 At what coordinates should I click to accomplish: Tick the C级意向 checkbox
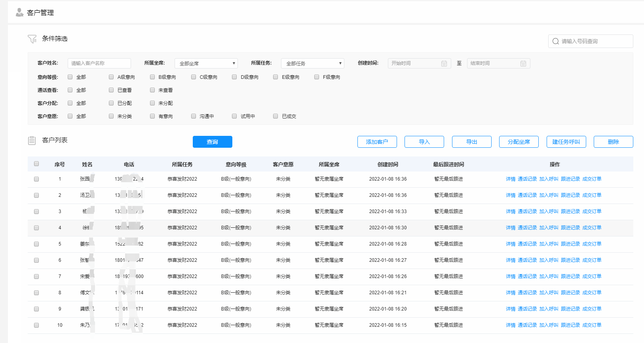[194, 77]
